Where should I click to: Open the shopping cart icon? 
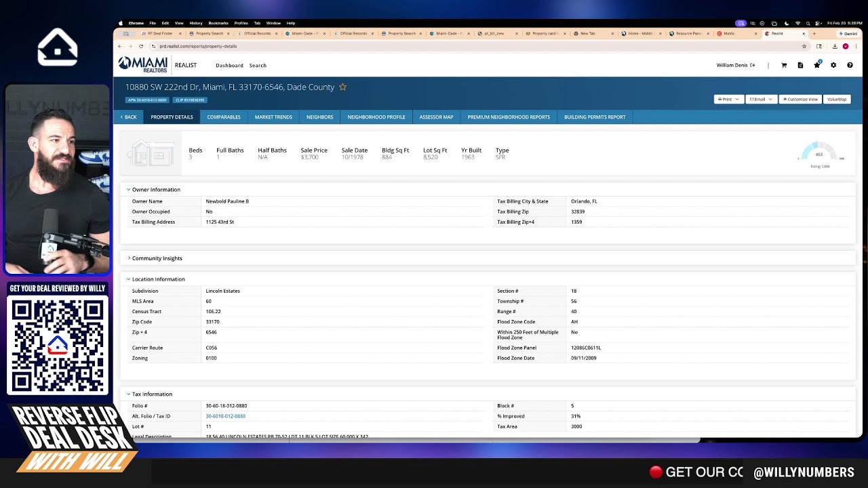(784, 65)
